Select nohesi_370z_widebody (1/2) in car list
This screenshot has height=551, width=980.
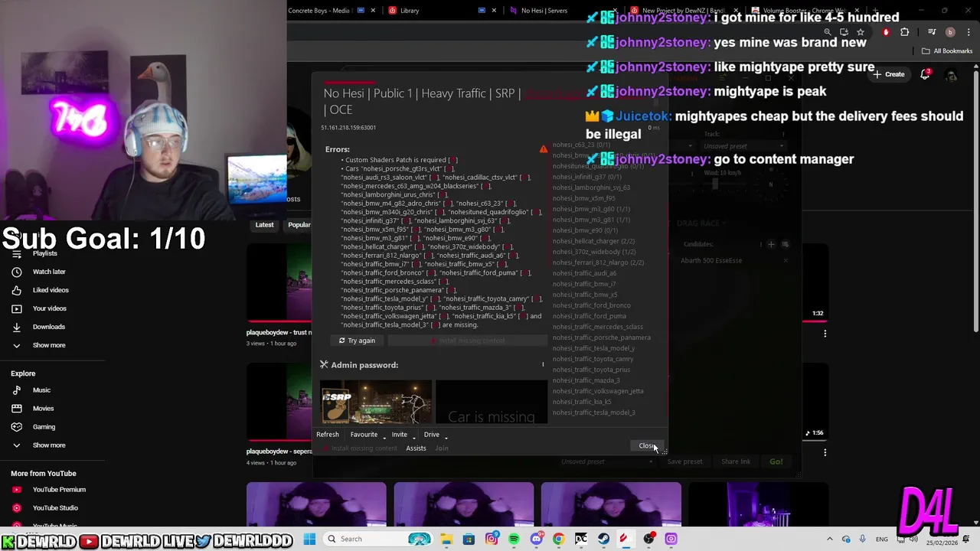click(x=593, y=252)
